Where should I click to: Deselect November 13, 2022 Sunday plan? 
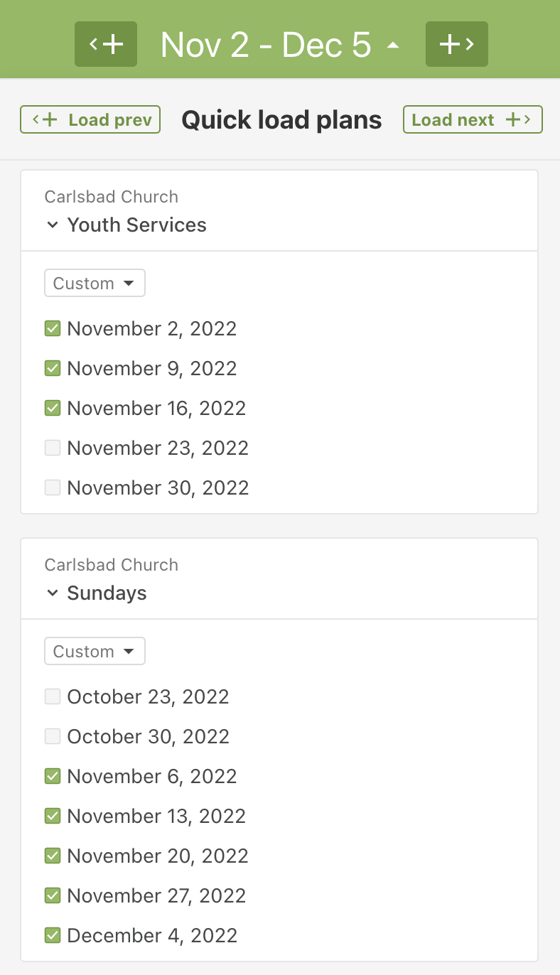52,816
